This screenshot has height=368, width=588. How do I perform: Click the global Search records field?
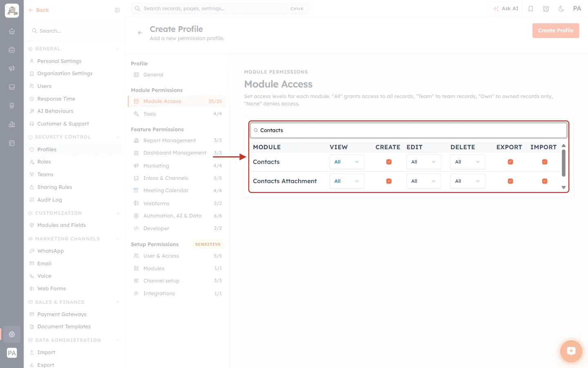click(220, 9)
